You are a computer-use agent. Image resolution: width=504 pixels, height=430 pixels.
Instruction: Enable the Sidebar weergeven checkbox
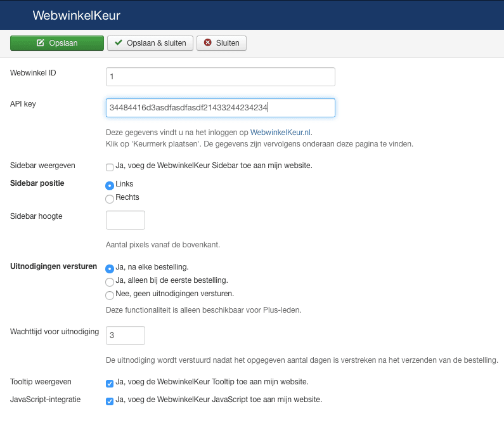click(x=110, y=167)
